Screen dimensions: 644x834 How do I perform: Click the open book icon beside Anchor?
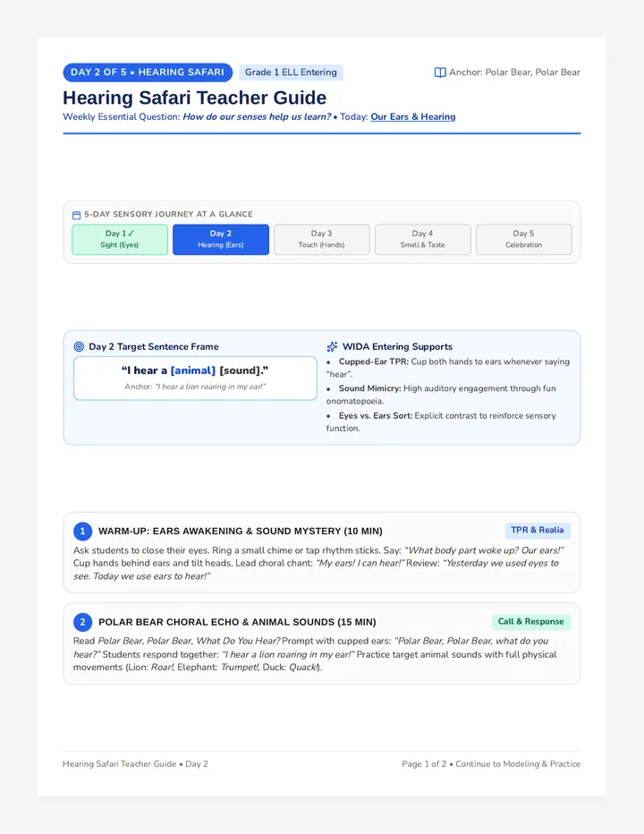(x=440, y=72)
